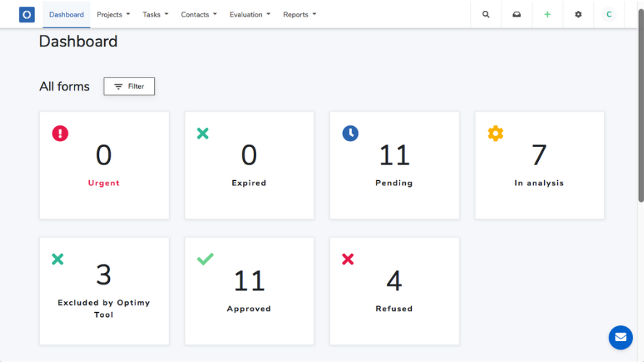Viewport: 644px width, 362px height.
Task: Click the yellow In analysis gear icon
Action: [496, 133]
